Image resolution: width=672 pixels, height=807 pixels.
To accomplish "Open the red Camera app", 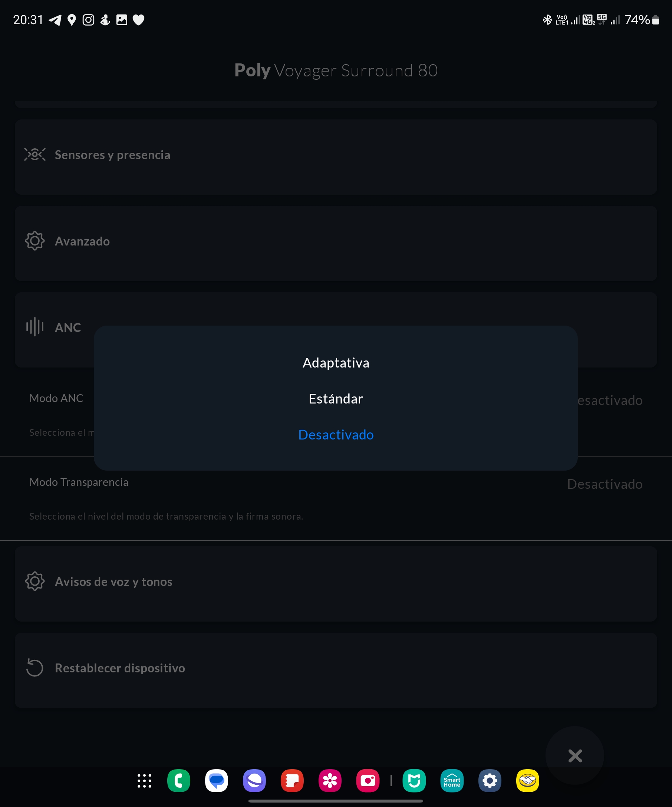I will tap(368, 781).
